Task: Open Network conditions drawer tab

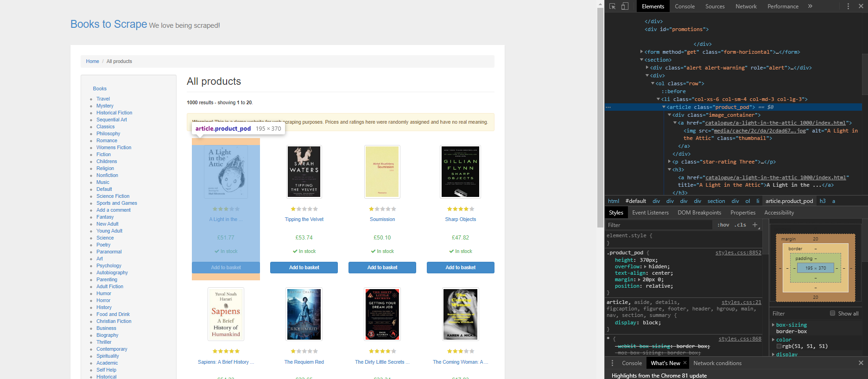Action: click(717, 363)
